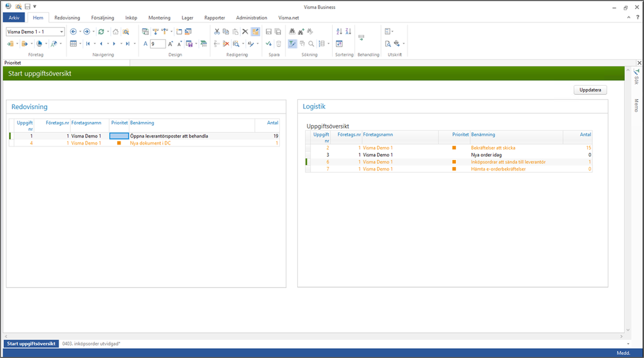Sort descending with the Z-A icon
This screenshot has height=358, width=644.
coord(349,32)
